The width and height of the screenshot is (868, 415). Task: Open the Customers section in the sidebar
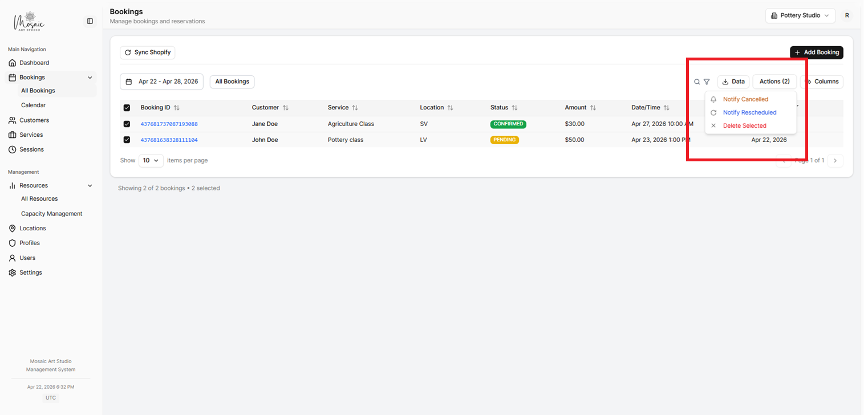tap(35, 120)
